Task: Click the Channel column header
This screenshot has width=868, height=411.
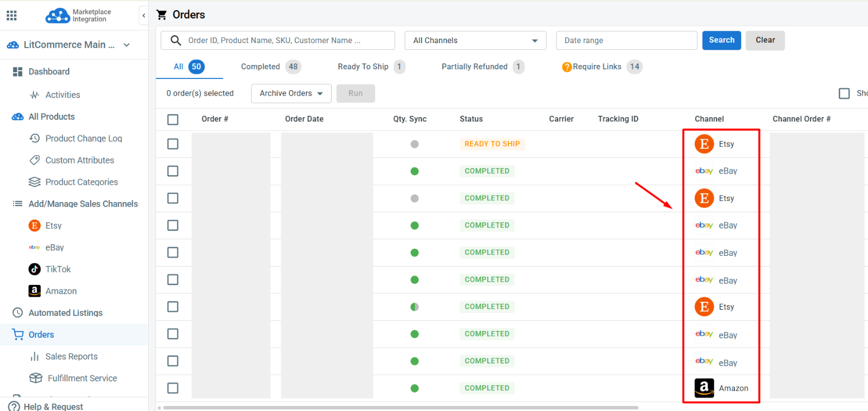Action: 709,119
